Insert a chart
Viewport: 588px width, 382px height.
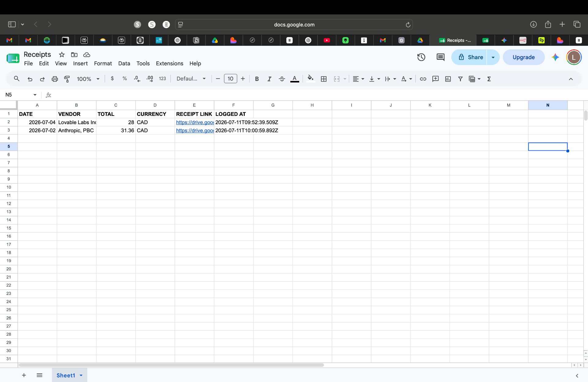coord(448,79)
